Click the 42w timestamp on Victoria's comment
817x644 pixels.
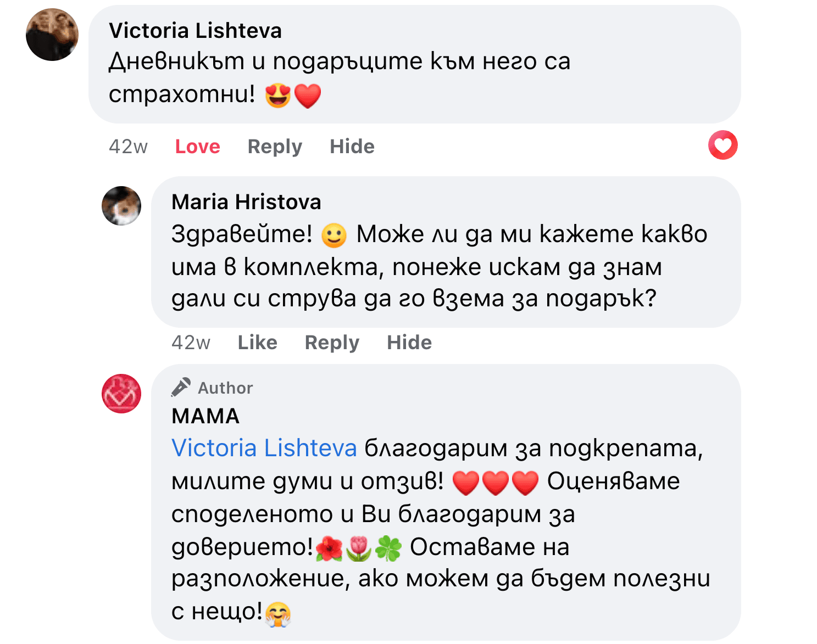point(128,147)
